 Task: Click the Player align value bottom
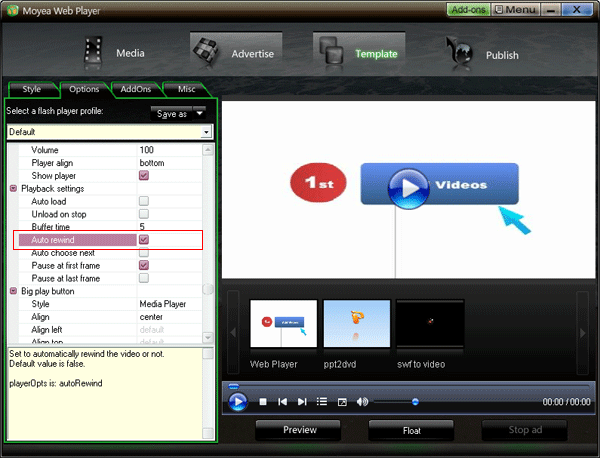[152, 163]
